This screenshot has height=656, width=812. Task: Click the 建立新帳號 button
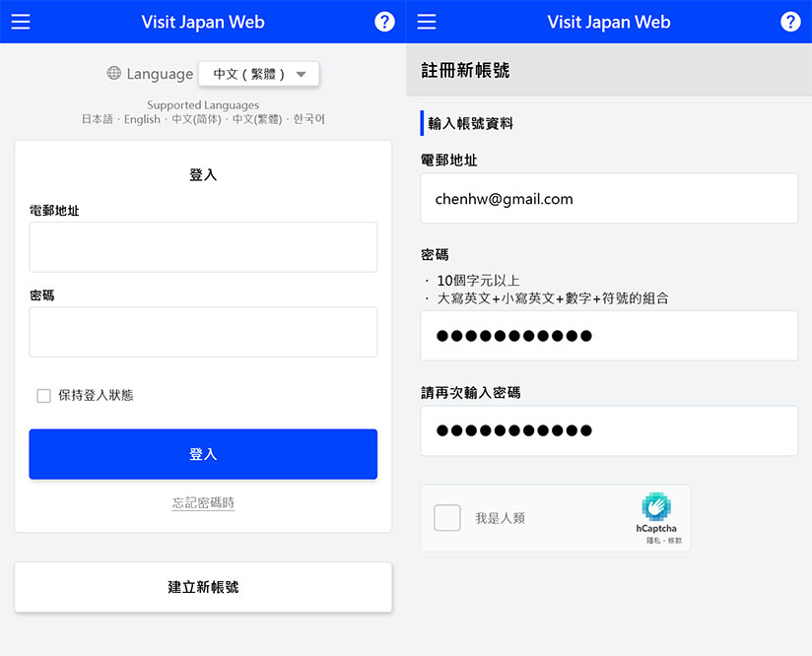[203, 587]
